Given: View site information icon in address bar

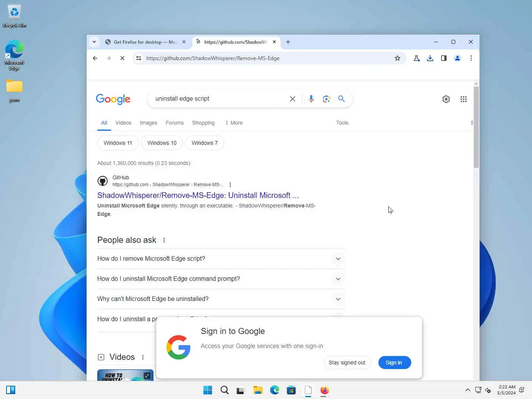Looking at the screenshot, I should click(x=139, y=58).
